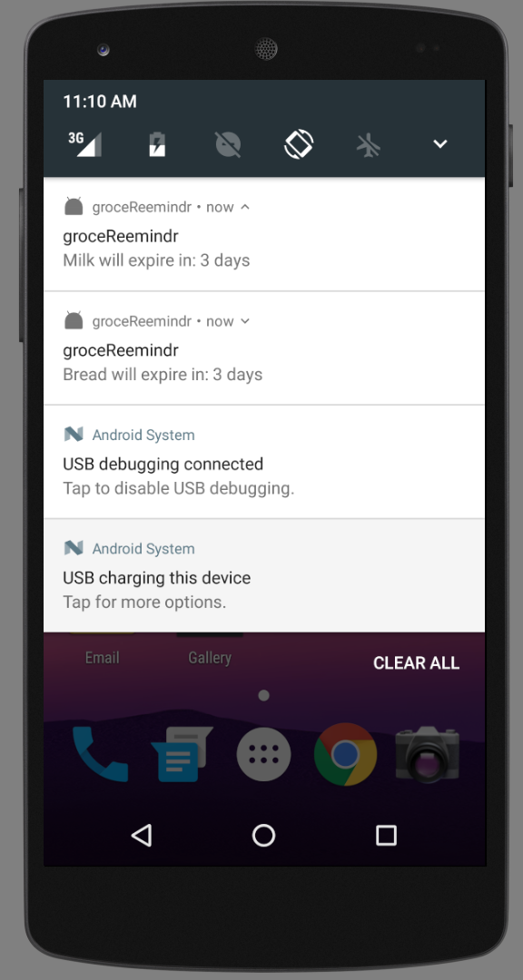Image resolution: width=523 pixels, height=980 pixels.
Task: Expand the Bread groceReemindr notification
Action: point(245,321)
